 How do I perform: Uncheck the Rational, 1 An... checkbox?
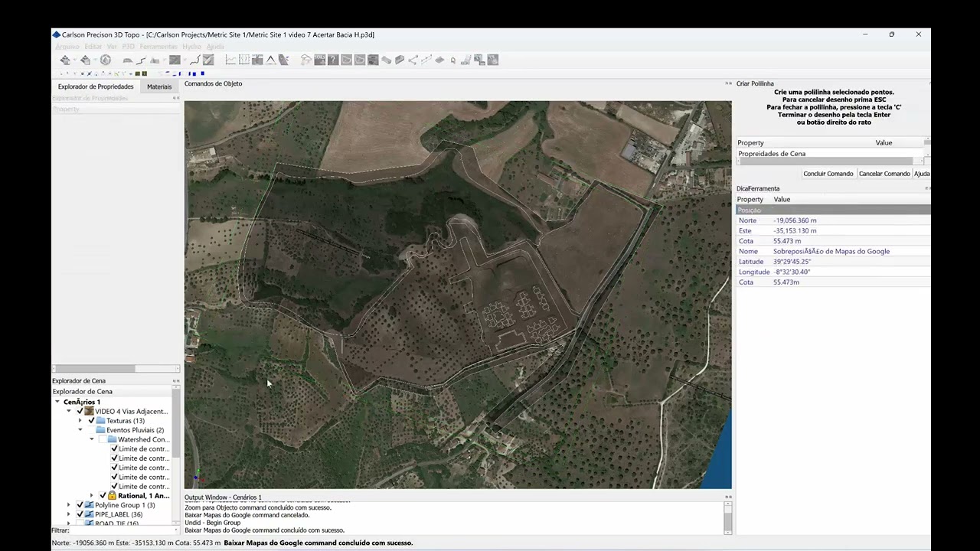tap(103, 496)
